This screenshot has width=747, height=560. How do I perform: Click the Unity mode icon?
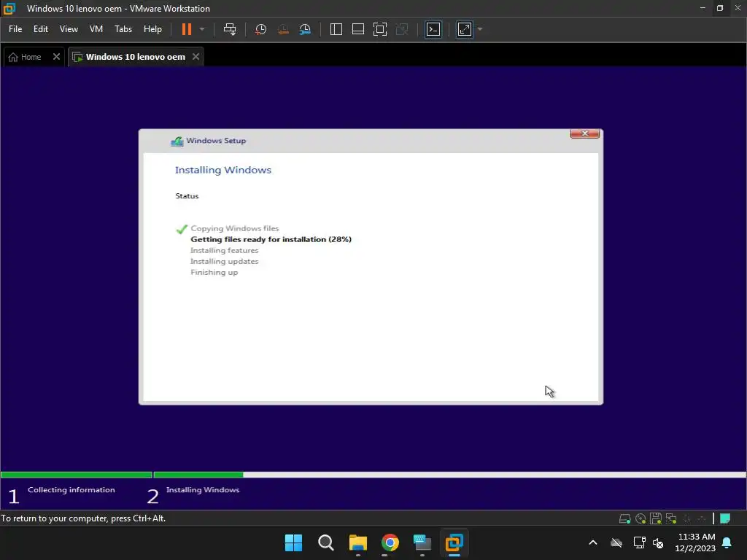402,29
